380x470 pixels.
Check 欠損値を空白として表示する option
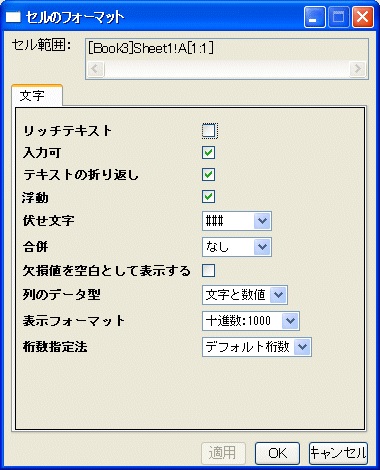209,271
